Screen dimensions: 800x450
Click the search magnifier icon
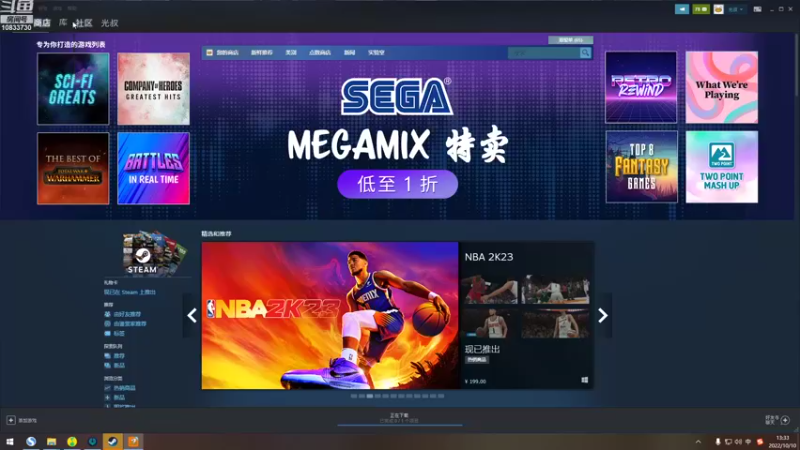[585, 53]
